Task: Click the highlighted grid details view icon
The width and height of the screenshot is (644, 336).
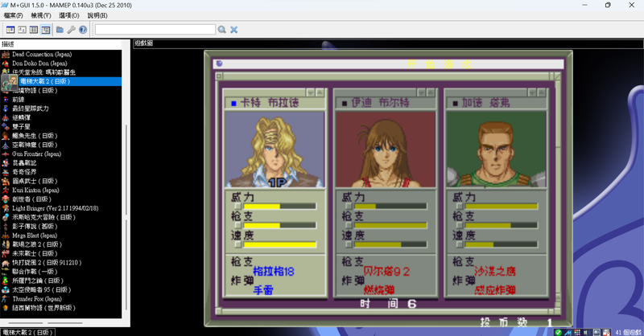Action: [x=46, y=30]
